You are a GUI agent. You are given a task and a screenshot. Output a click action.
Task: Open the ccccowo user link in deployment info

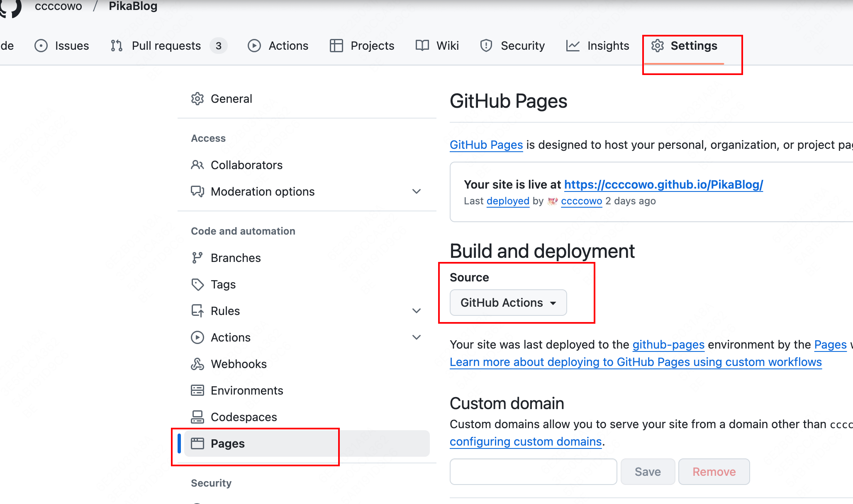pyautogui.click(x=581, y=201)
